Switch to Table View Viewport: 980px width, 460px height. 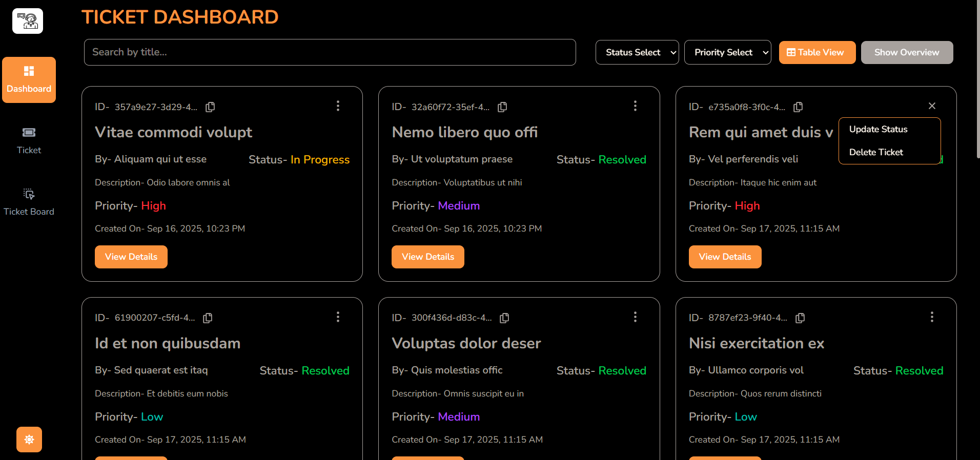(x=817, y=52)
